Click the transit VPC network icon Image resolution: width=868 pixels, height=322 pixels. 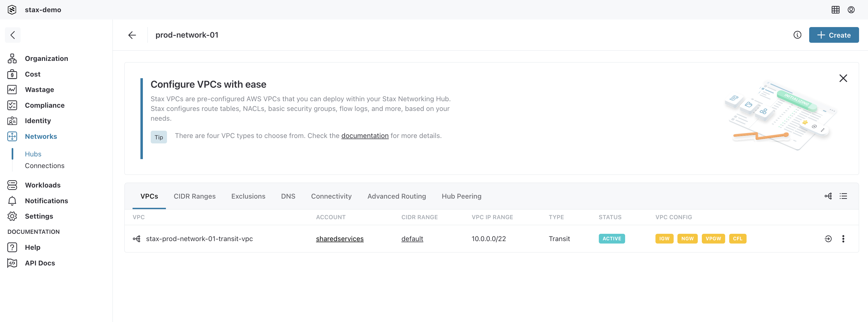[x=136, y=239]
